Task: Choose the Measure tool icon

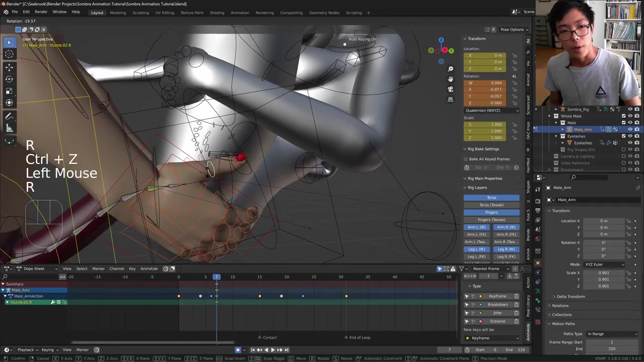Action: (9, 128)
